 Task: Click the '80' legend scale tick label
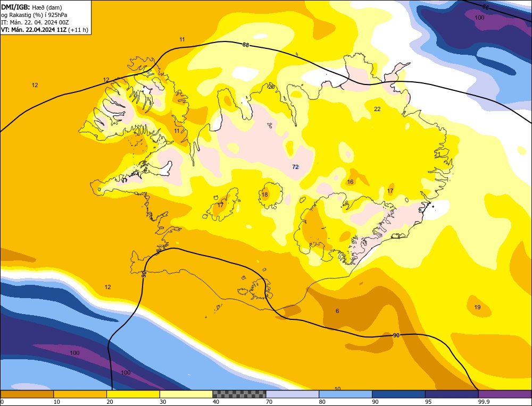(322, 402)
